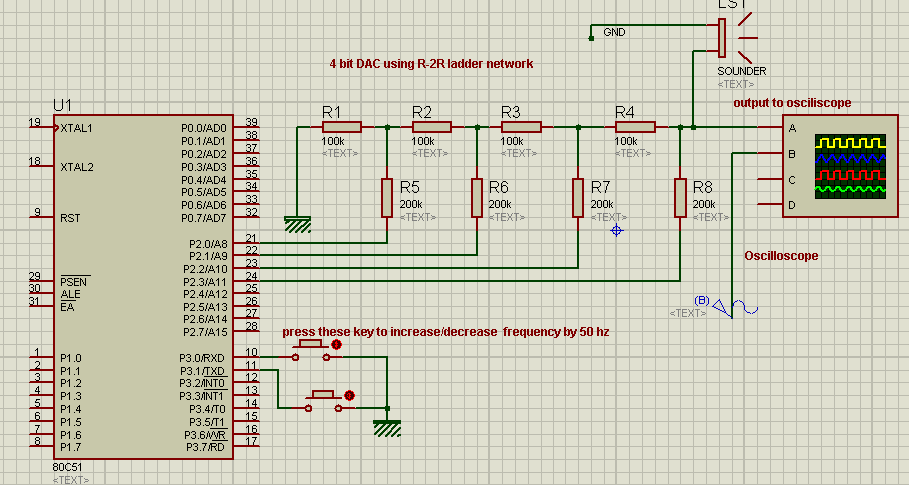Click oscilloscope channel A pin
The width and height of the screenshot is (909, 485).
coord(770,127)
